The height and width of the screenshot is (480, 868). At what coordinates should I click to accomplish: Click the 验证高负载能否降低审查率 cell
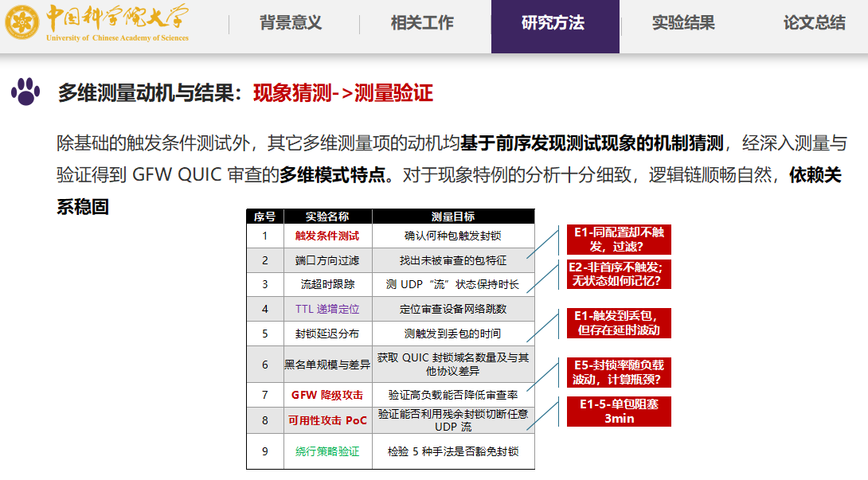coord(453,395)
